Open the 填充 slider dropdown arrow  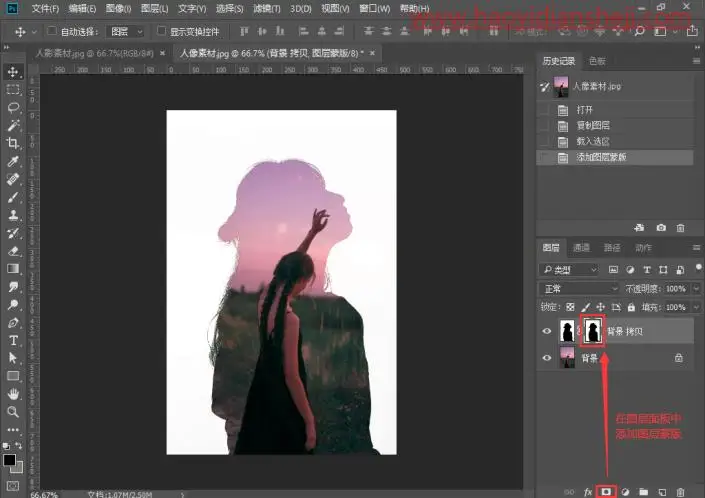point(696,307)
